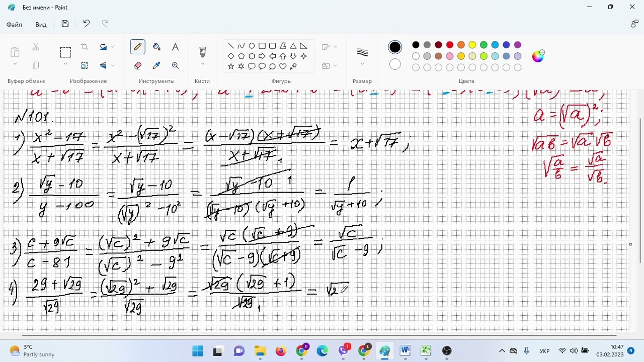Click the Save icon in title bar
The height and width of the screenshot is (362, 644).
click(65, 24)
